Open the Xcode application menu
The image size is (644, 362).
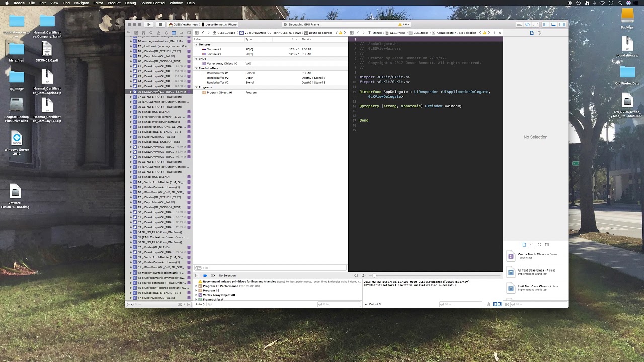[x=19, y=3]
